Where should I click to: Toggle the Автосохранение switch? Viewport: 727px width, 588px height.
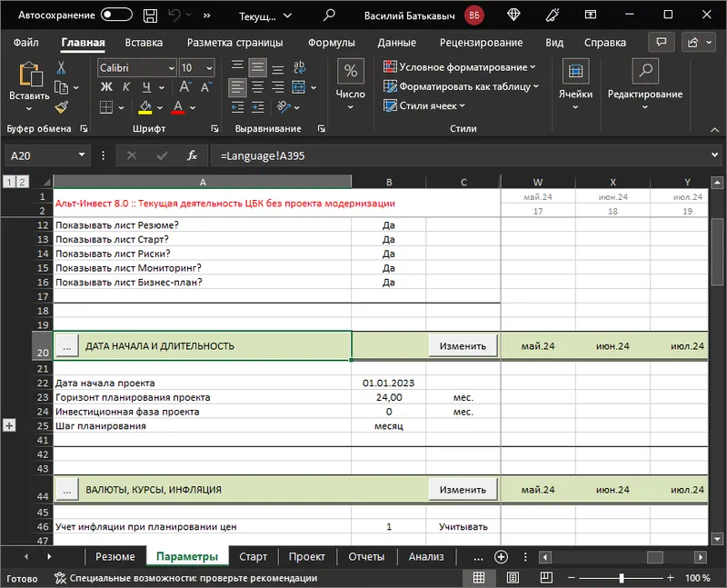tap(116, 15)
